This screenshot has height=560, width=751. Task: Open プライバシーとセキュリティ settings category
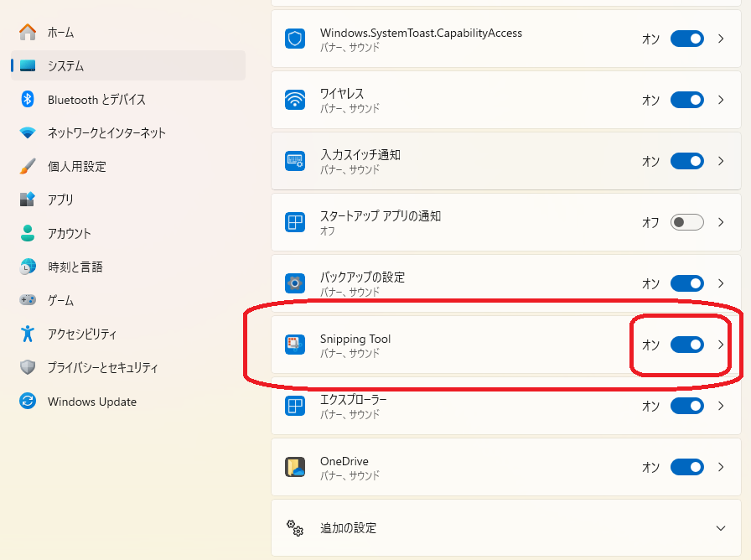pyautogui.click(x=128, y=367)
